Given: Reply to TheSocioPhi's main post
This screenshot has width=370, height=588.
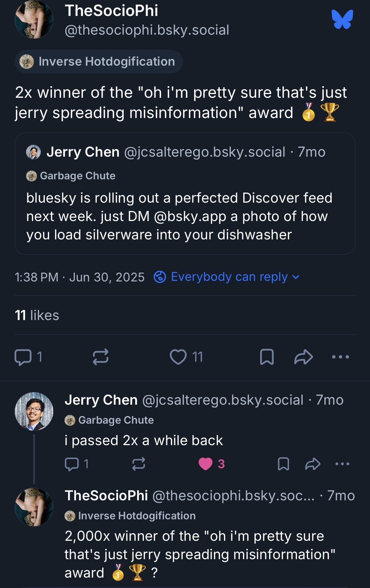Looking at the screenshot, I should [23, 357].
